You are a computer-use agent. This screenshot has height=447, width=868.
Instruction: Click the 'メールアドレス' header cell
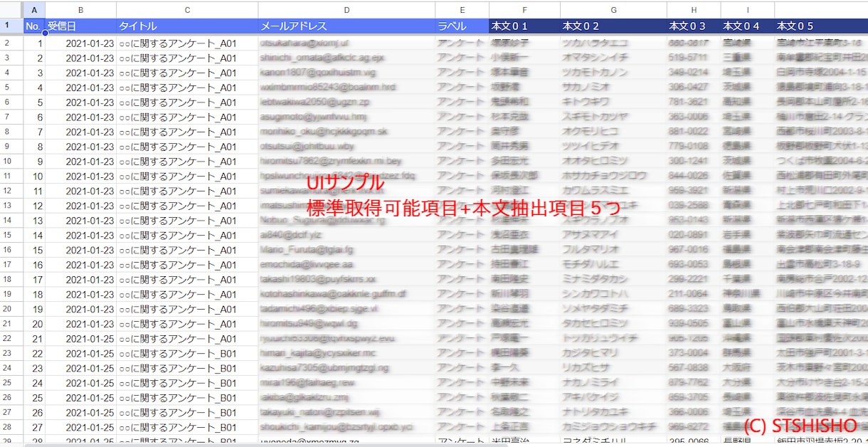pyautogui.click(x=346, y=26)
